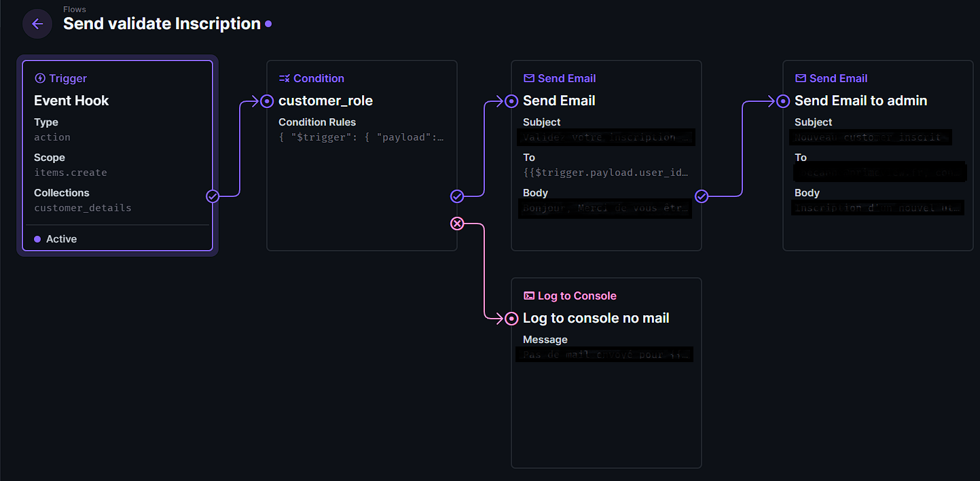Screen dimensions: 980x481
Task: Click input point of Log to console
Action: click(511, 319)
